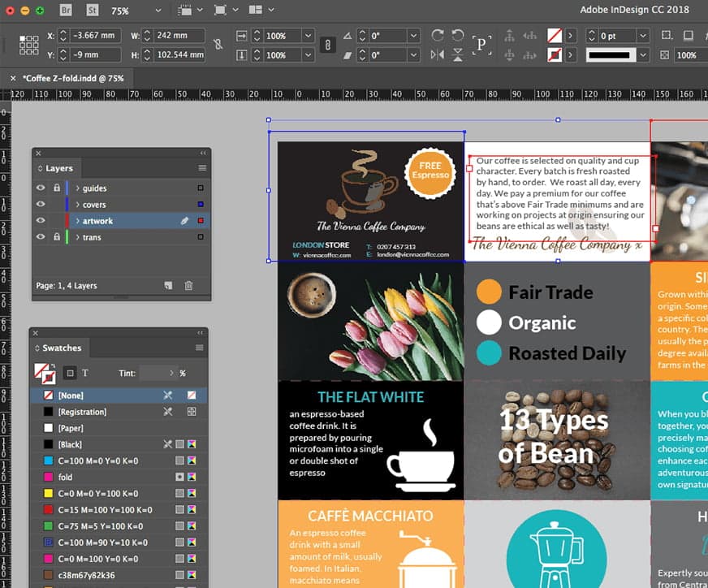The image size is (708, 588).
Task: Click the Select Previous Object icon
Action: click(x=529, y=35)
